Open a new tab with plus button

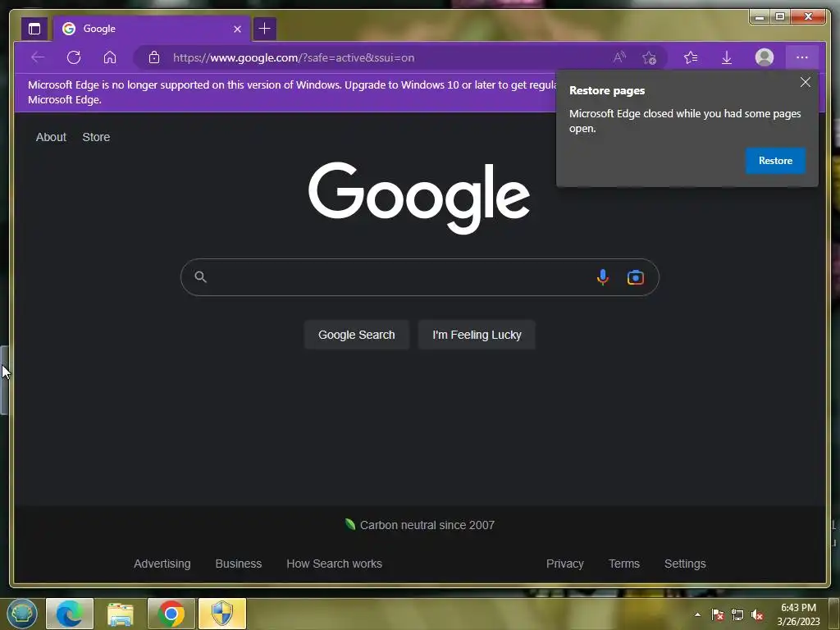point(265,29)
